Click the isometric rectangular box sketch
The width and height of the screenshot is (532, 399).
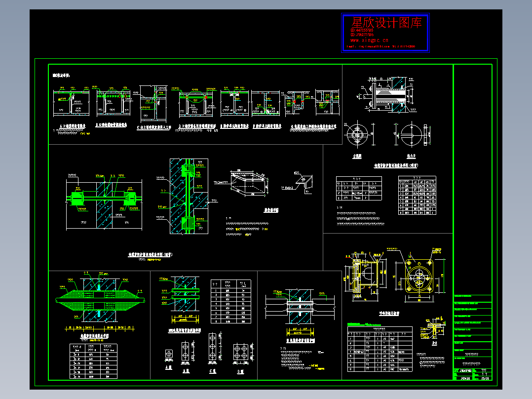(x=249, y=182)
